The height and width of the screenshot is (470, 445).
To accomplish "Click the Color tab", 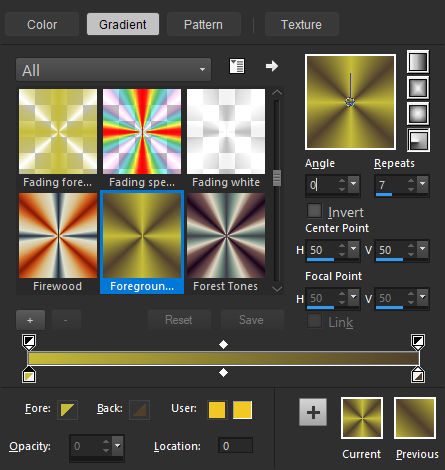I will (x=42, y=24).
